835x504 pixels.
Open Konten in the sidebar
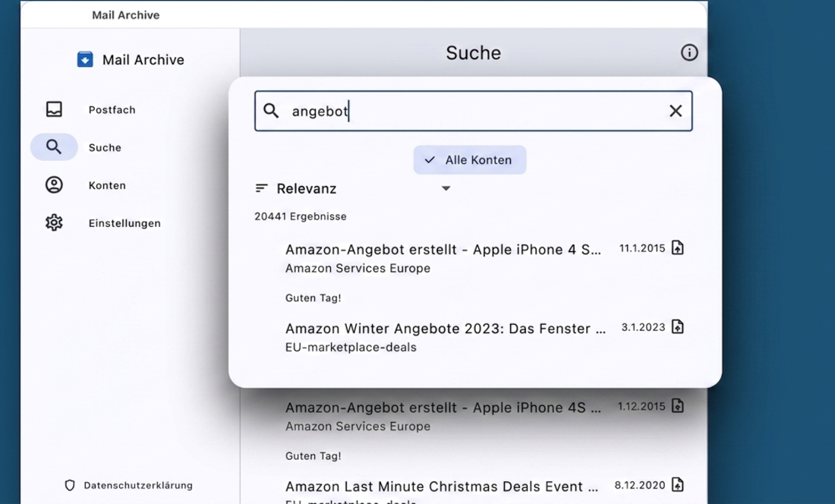[107, 185]
